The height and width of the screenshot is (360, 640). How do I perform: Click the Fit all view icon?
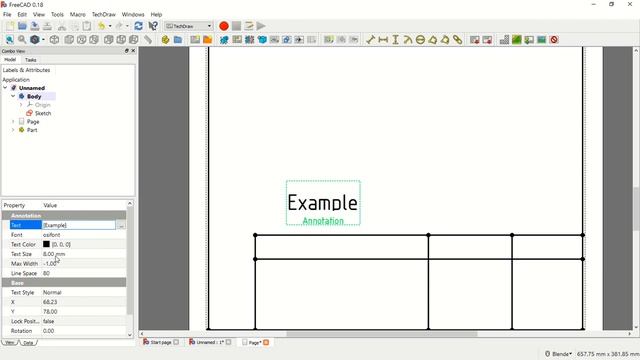point(9,40)
